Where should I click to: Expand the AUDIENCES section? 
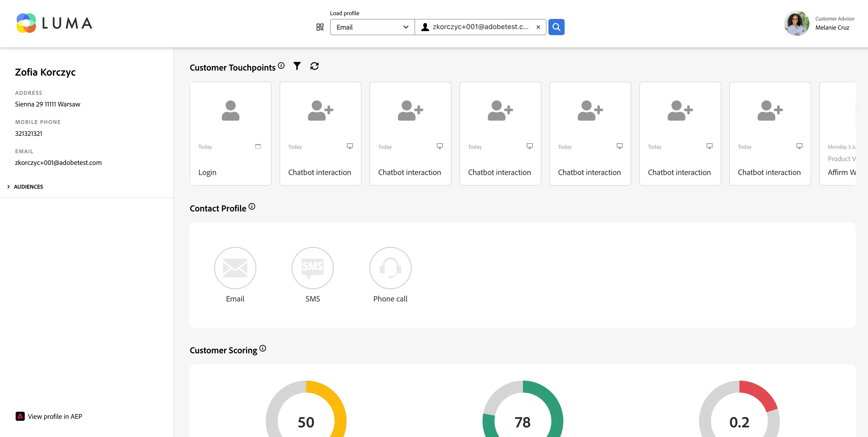click(25, 187)
